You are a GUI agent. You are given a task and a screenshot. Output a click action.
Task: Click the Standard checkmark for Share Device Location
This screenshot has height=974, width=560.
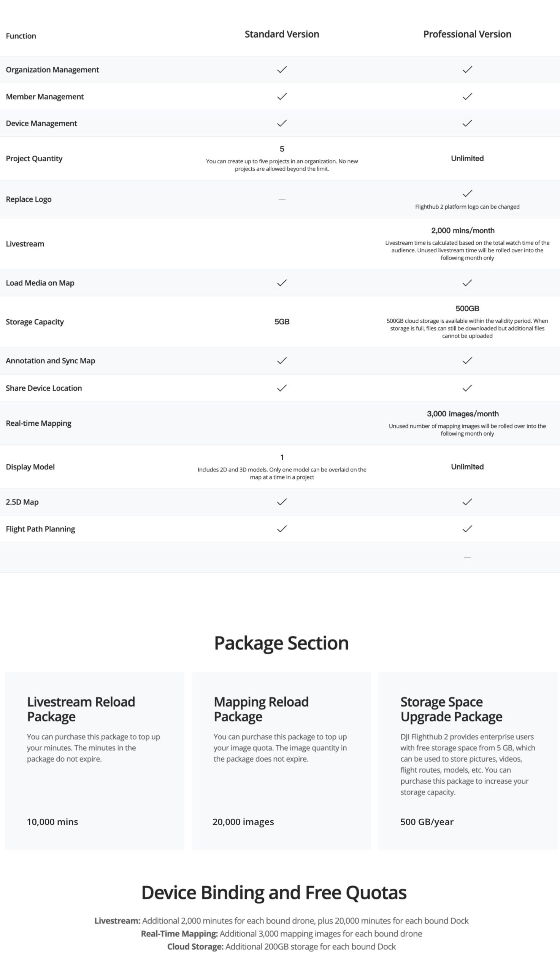pos(282,388)
